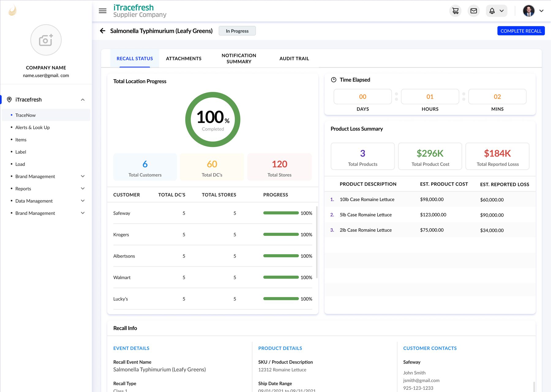The width and height of the screenshot is (551, 392).
Task: Collapse the iTracefresh sidebar section
Action: pyautogui.click(x=83, y=100)
